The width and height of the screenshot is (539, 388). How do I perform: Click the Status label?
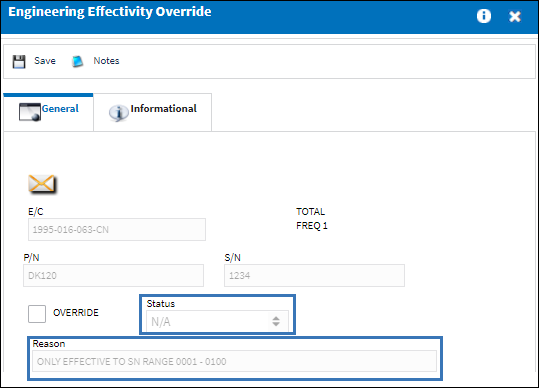pos(161,303)
